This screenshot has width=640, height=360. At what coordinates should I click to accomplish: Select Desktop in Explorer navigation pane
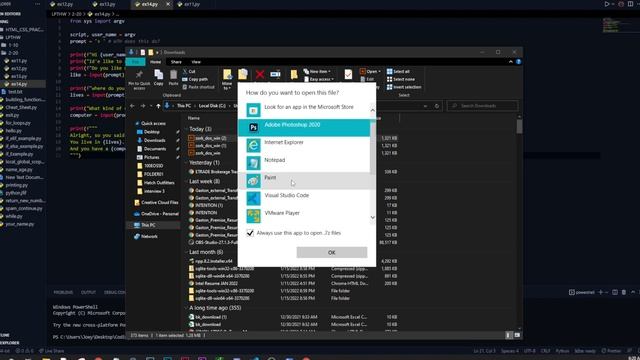(x=151, y=132)
